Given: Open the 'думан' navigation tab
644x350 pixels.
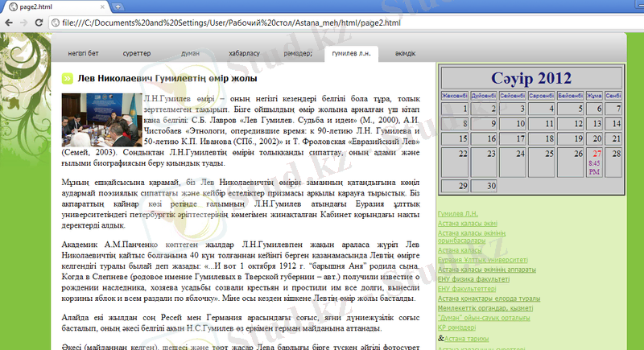Looking at the screenshot, I should click(x=190, y=54).
